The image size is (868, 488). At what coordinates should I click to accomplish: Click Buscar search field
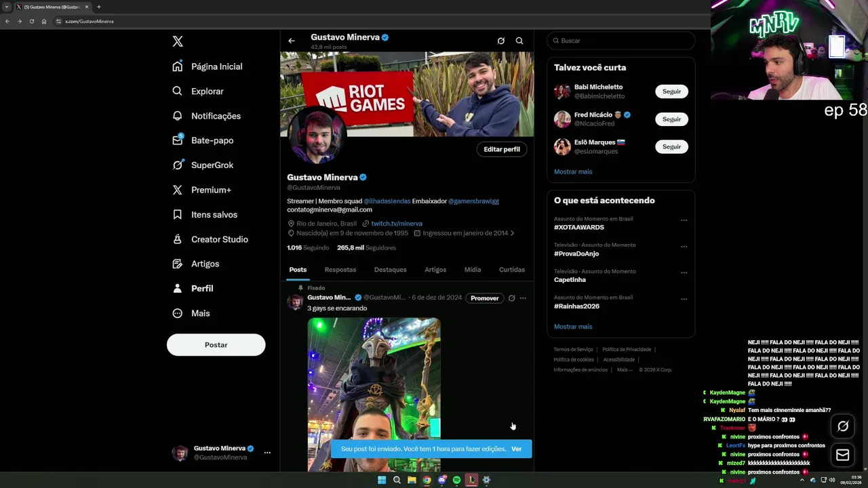click(621, 41)
